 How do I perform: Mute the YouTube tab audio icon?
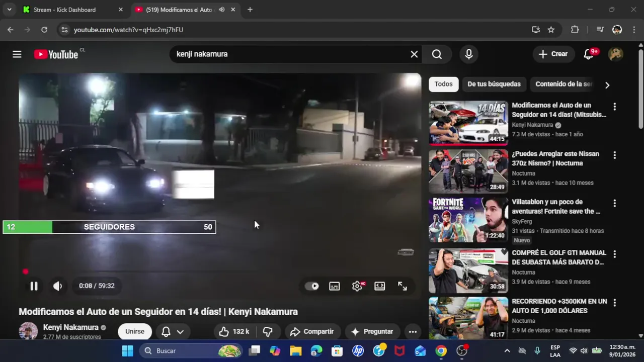(221, 10)
